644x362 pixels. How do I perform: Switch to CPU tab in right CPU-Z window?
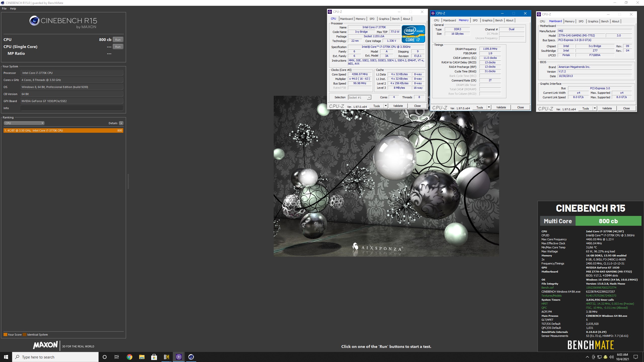pos(543,21)
